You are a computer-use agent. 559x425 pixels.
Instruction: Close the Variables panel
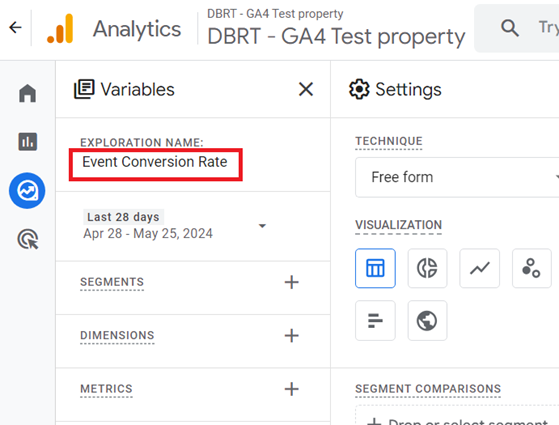pyautogui.click(x=306, y=89)
